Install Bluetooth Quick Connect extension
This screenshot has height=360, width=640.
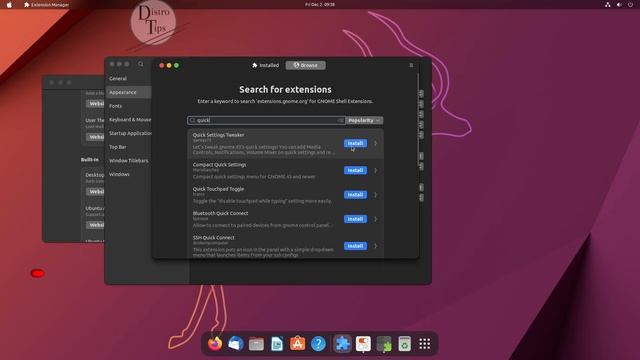355,219
